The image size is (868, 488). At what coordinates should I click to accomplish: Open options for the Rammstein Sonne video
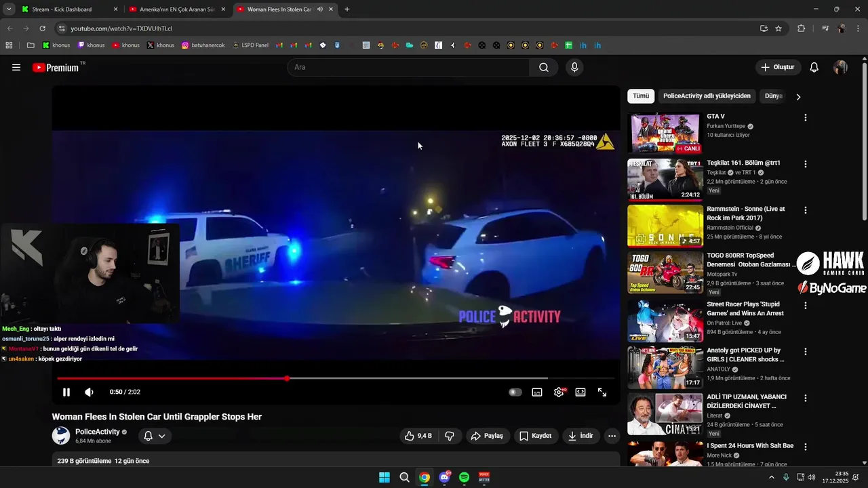point(806,210)
